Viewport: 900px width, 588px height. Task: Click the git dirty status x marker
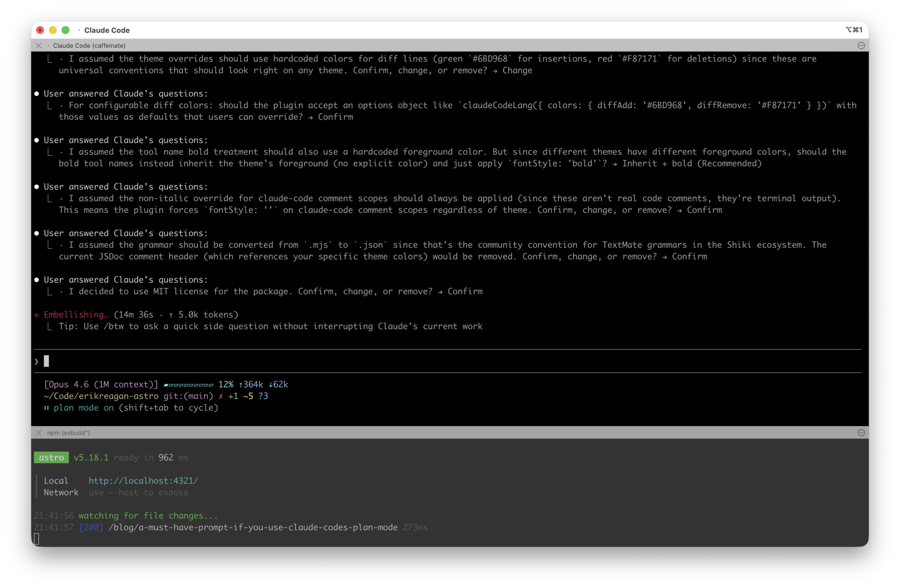coord(221,396)
